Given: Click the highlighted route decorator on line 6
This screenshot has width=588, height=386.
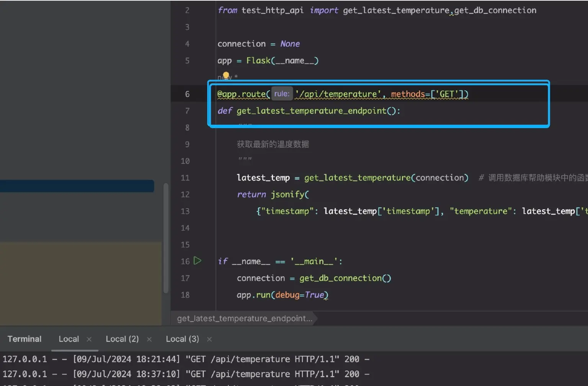Looking at the screenshot, I should click(x=243, y=94).
